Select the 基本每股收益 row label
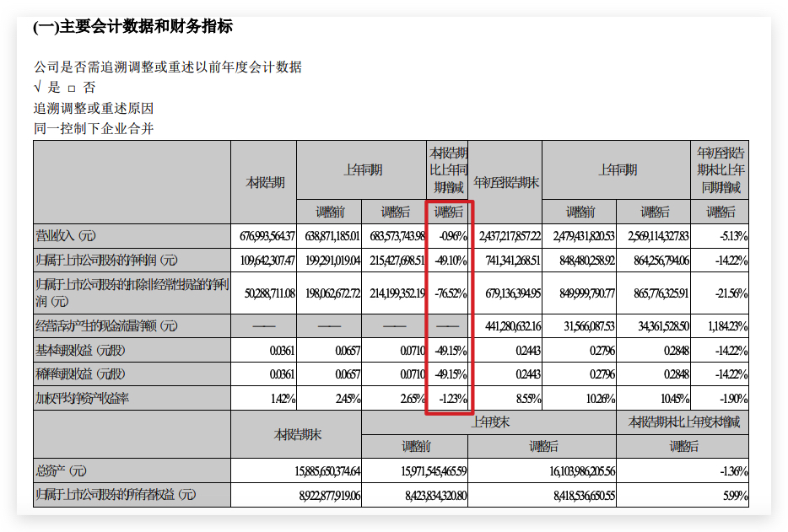Image resolution: width=788 pixels, height=532 pixels. pyautogui.click(x=80, y=350)
